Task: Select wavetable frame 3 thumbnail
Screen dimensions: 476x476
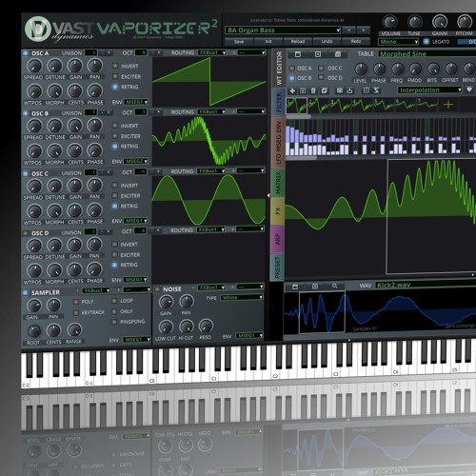Action: 340,106
